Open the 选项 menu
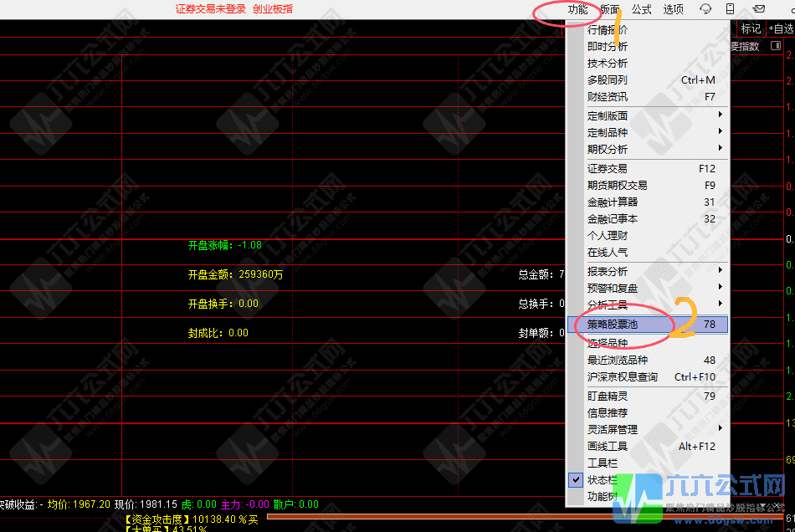This screenshot has height=532, width=795. pos(673,9)
